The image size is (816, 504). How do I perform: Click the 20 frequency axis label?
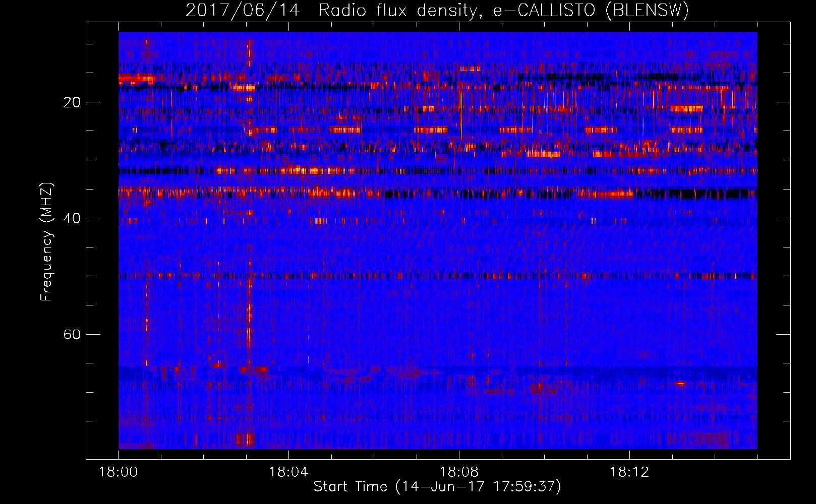(x=72, y=102)
